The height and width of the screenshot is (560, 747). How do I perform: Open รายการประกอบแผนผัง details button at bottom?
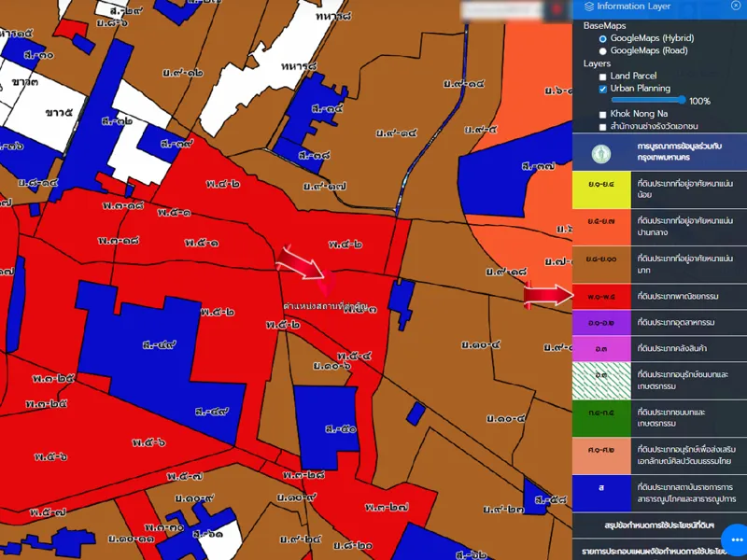point(654,550)
